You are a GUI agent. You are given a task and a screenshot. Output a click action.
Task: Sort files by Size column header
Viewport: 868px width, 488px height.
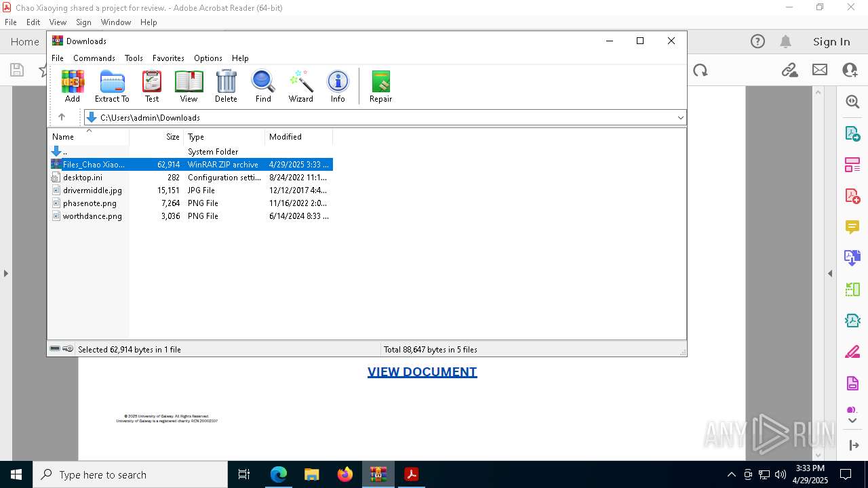pyautogui.click(x=157, y=137)
